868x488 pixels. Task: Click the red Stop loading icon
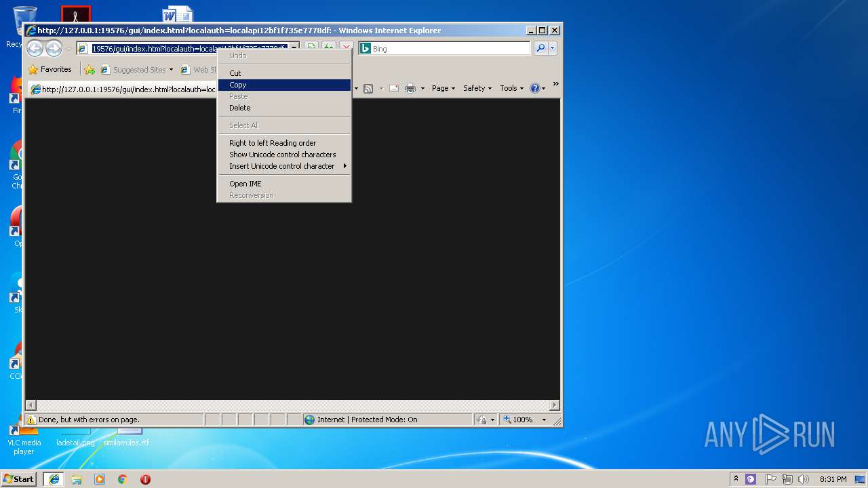pyautogui.click(x=346, y=48)
